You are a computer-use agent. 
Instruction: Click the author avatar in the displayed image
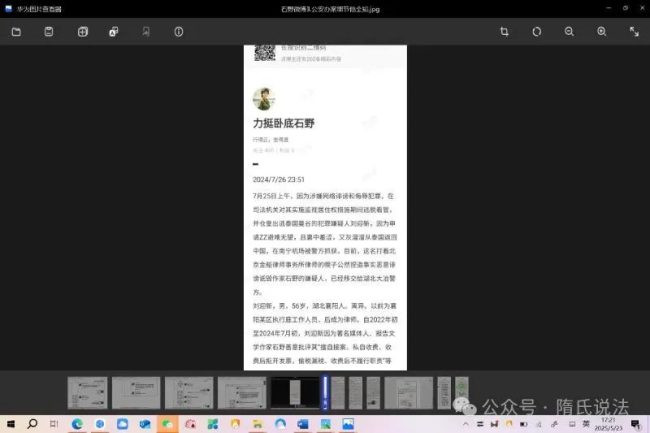(x=264, y=98)
